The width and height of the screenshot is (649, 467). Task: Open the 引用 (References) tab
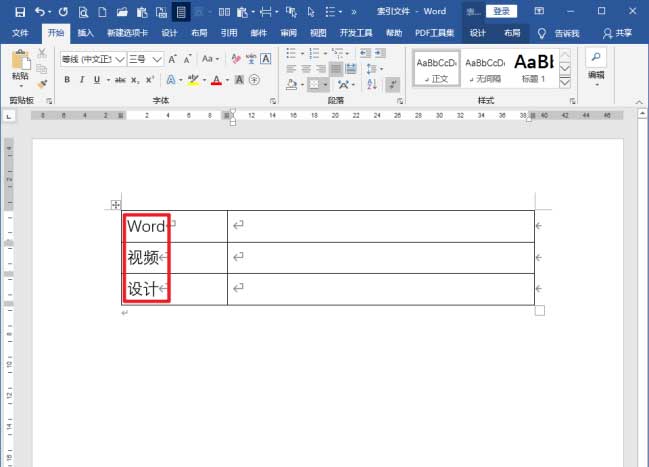click(x=229, y=33)
